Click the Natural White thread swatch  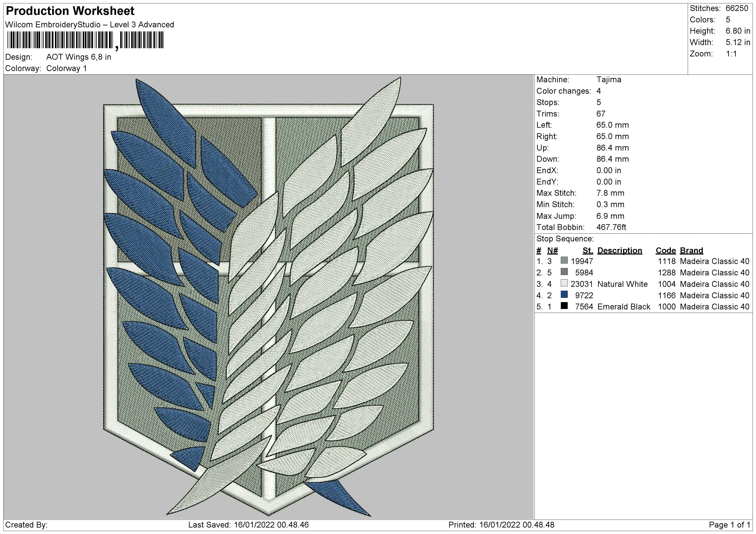564,283
